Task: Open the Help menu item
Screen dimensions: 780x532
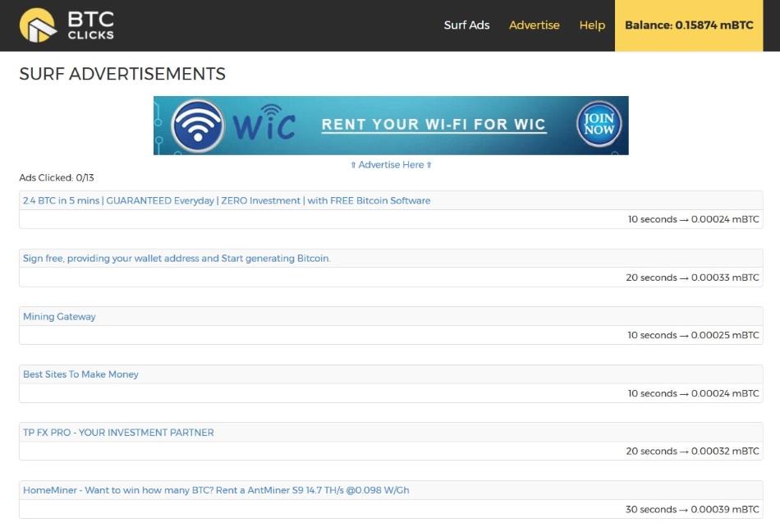Action: tap(592, 25)
